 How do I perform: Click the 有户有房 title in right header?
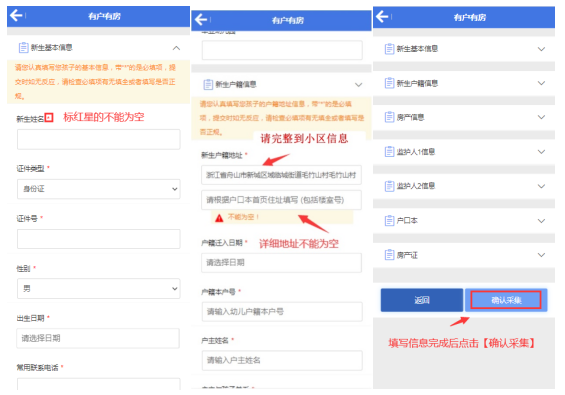[470, 17]
